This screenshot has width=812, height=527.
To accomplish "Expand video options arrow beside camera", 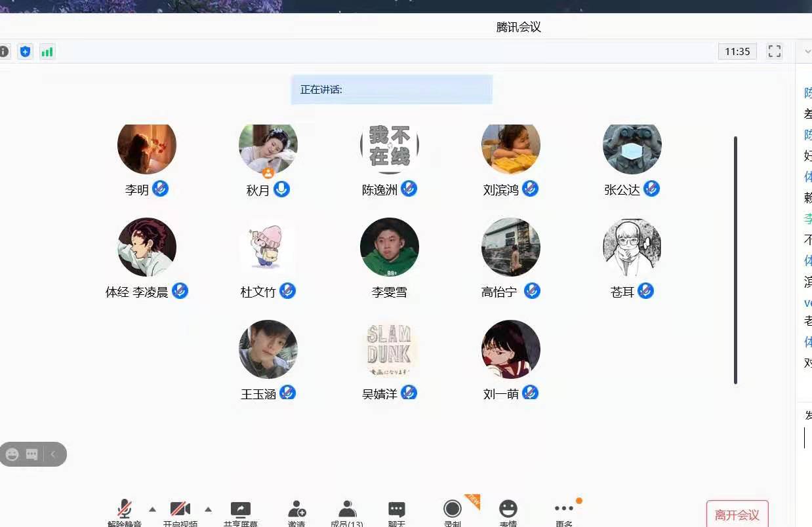I will tap(208, 509).
